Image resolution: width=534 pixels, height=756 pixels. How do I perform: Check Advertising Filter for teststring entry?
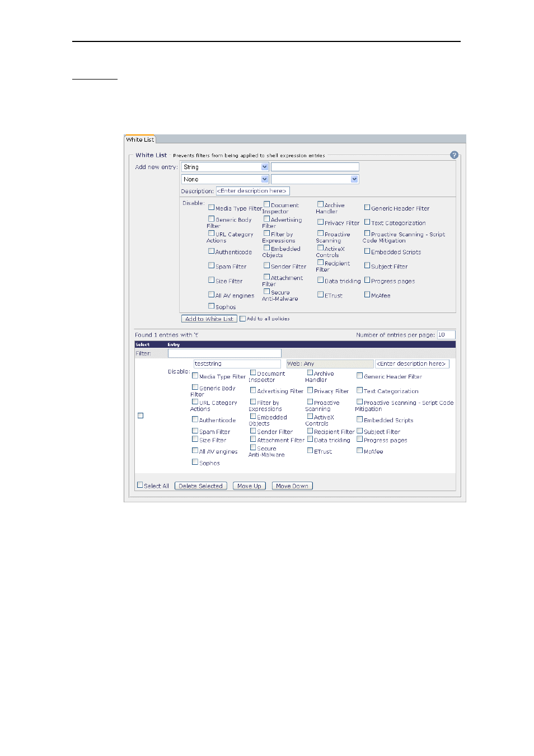click(x=253, y=390)
